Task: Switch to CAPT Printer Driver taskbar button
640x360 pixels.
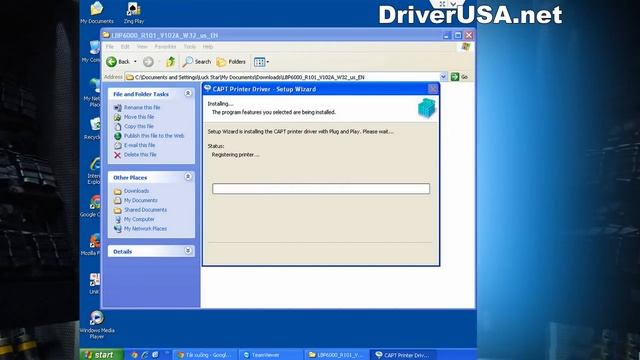Action: click(402, 355)
